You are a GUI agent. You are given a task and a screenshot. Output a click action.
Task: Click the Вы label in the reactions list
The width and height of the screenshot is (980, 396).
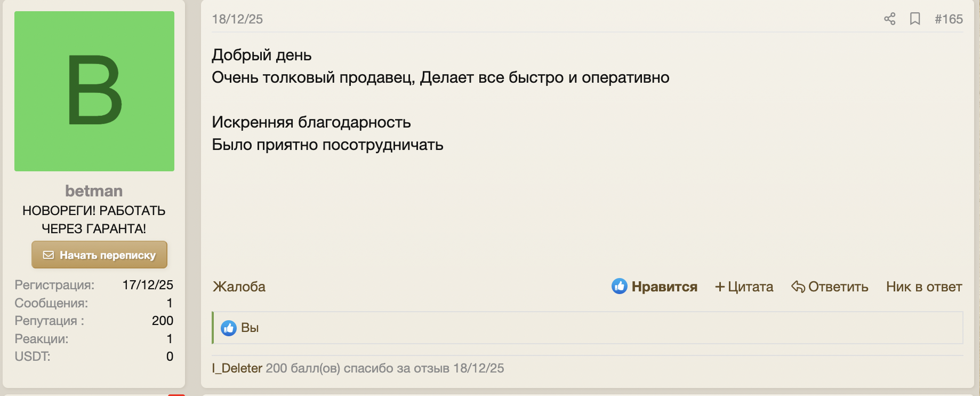(250, 328)
